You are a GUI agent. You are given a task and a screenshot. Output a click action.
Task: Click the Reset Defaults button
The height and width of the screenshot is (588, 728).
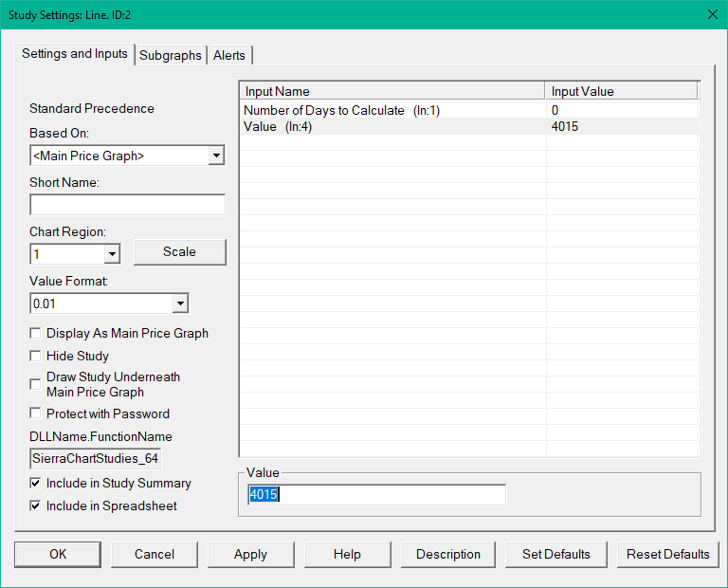(667, 554)
